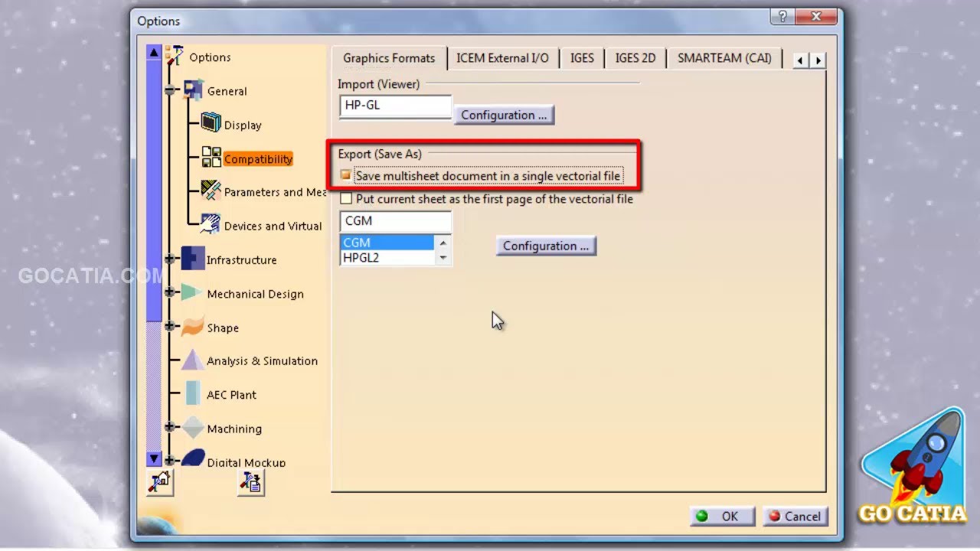Click the help question mark button
This screenshot has width=980, height=551.
784,16
